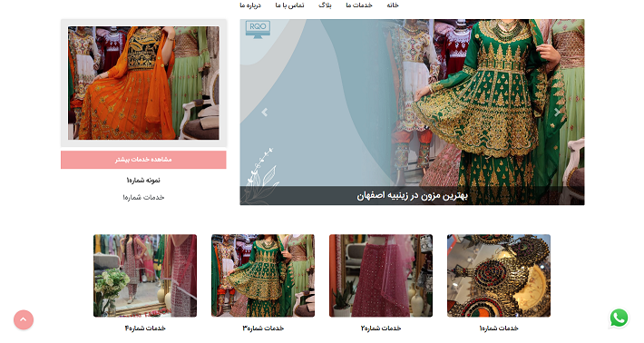
Task: Go to the بلاگ page
Action: tap(325, 5)
